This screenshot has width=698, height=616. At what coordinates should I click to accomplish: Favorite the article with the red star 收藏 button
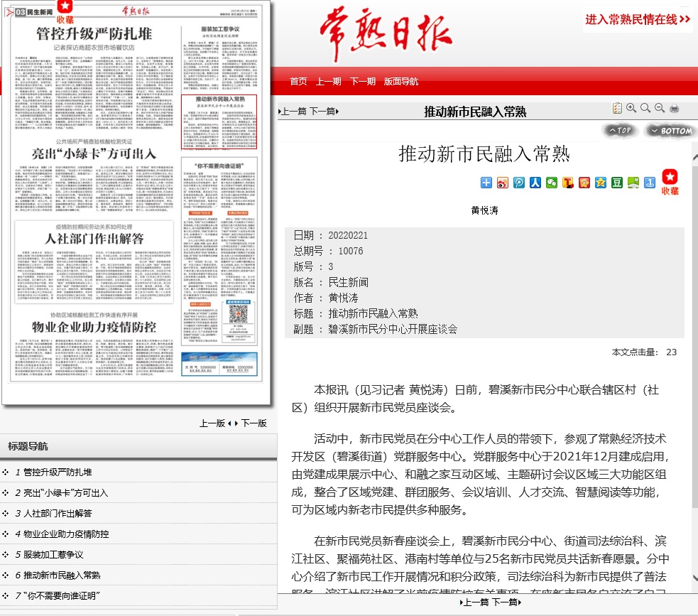[x=670, y=182]
